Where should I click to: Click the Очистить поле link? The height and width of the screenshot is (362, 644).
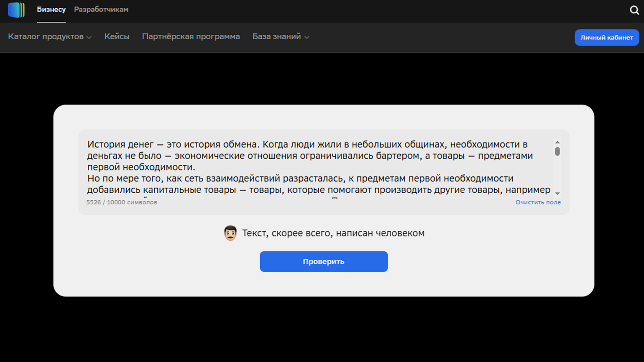click(x=538, y=202)
